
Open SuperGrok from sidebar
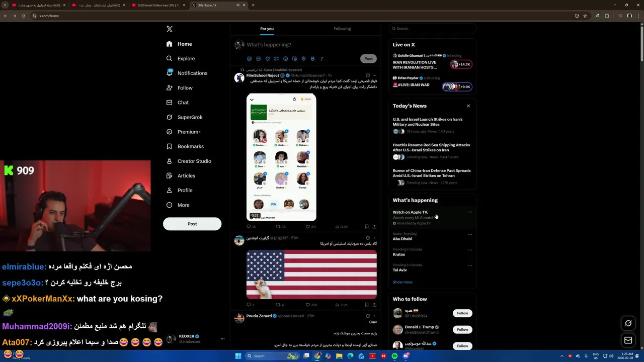[x=184, y=117]
